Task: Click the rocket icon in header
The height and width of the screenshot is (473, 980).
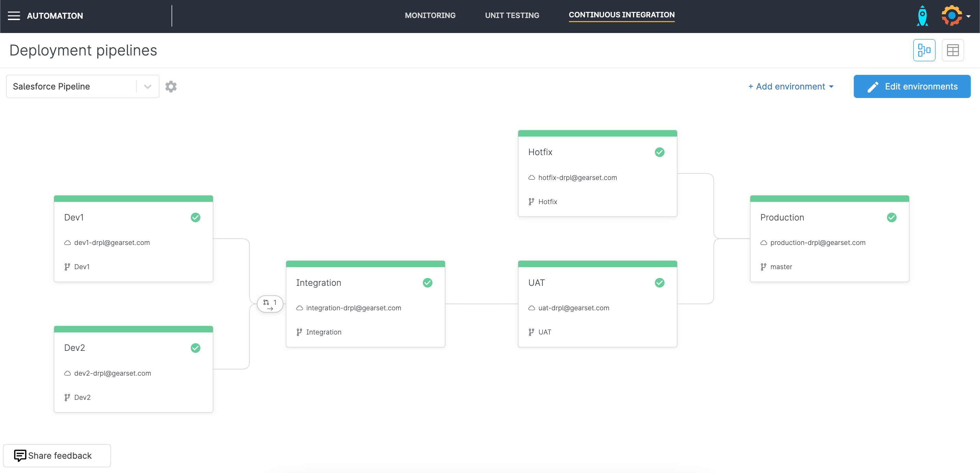Action: pyautogui.click(x=922, y=16)
